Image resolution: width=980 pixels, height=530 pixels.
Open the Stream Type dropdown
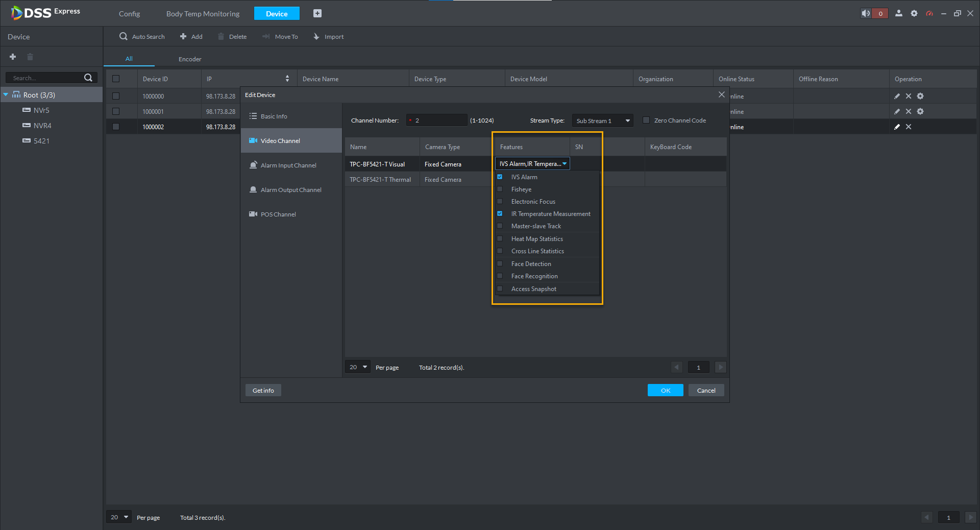tap(602, 121)
